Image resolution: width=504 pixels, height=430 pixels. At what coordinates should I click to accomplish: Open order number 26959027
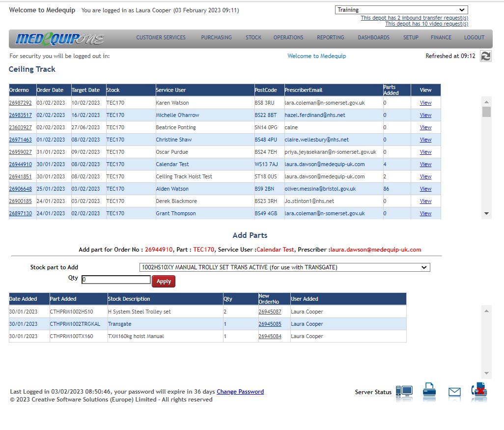coord(20,152)
